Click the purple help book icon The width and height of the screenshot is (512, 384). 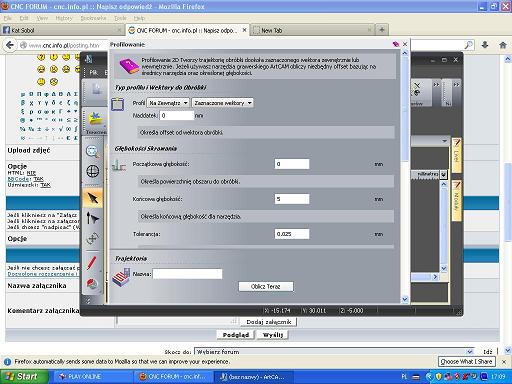coord(129,66)
